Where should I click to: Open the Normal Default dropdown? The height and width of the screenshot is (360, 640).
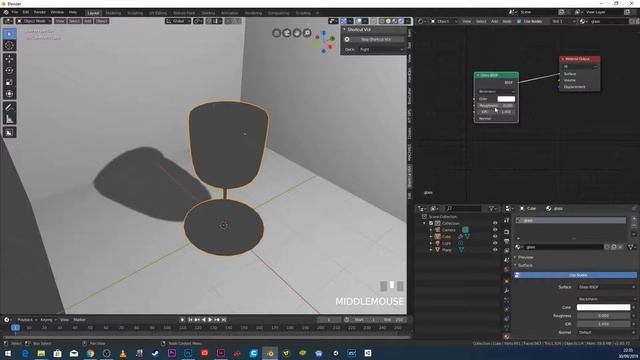coord(607,332)
